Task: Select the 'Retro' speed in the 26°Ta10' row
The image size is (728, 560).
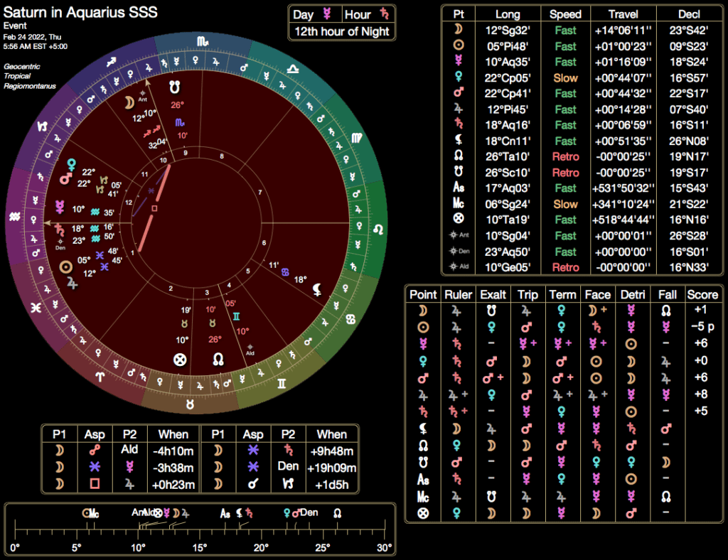Action: pyautogui.click(x=565, y=156)
